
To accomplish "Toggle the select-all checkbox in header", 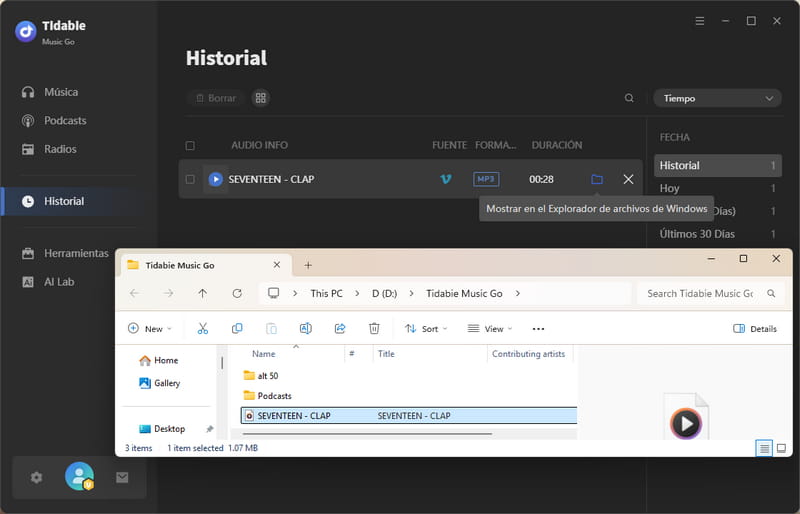I will coord(190,145).
